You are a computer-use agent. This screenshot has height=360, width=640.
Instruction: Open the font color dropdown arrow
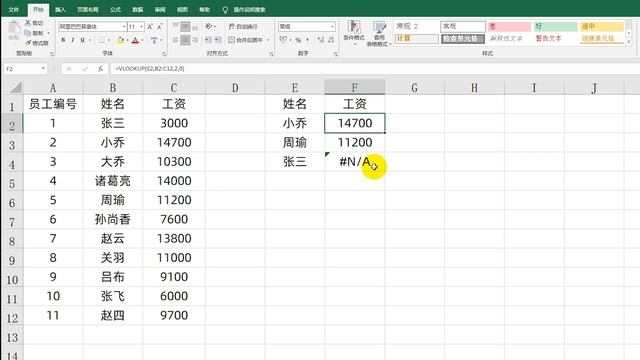pyautogui.click(x=142, y=40)
